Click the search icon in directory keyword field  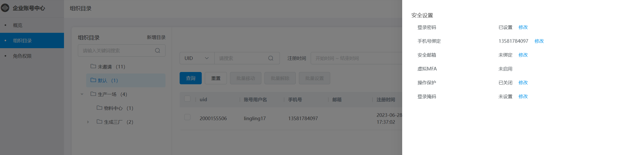pyautogui.click(x=158, y=50)
